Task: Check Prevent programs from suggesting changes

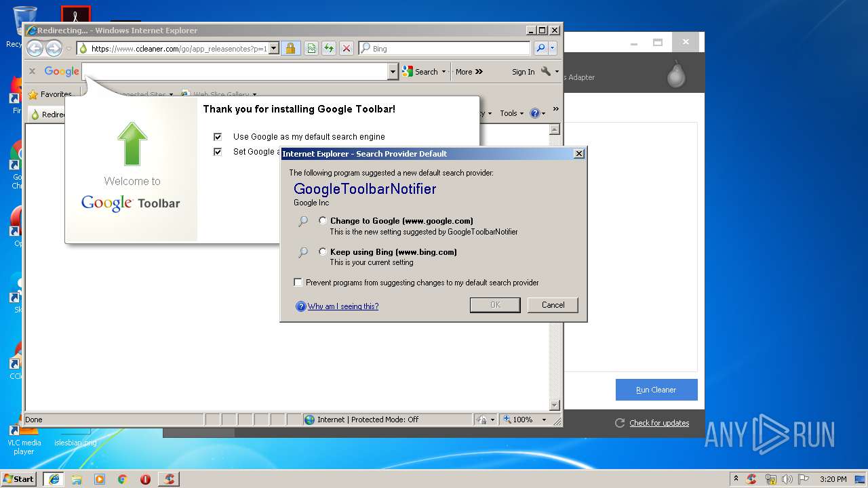Action: [298, 283]
